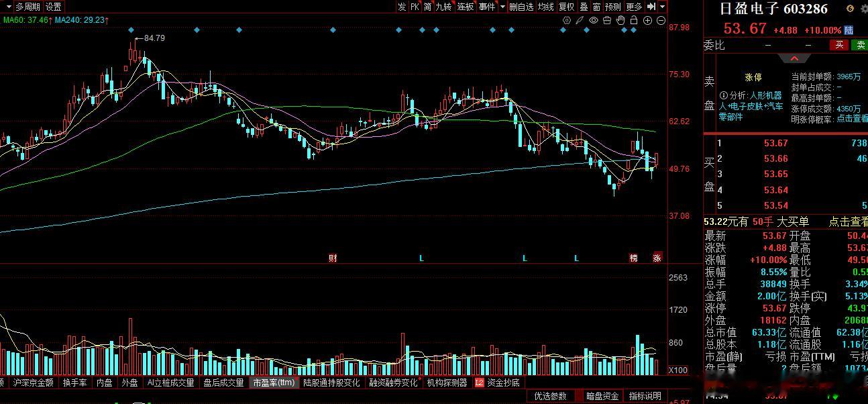Click the 日盈电子 stock name title
The width and height of the screenshot is (868, 404).
[x=749, y=9]
